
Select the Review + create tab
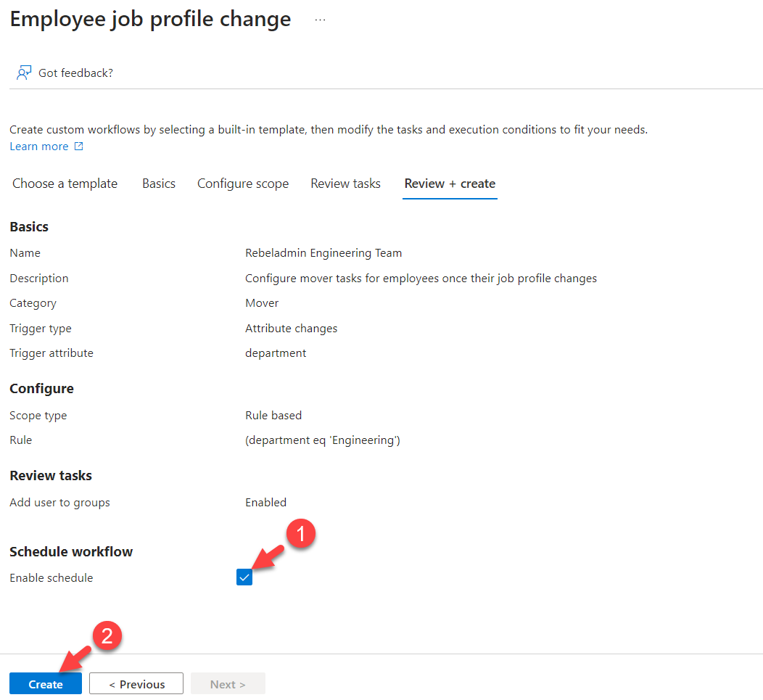click(x=450, y=184)
